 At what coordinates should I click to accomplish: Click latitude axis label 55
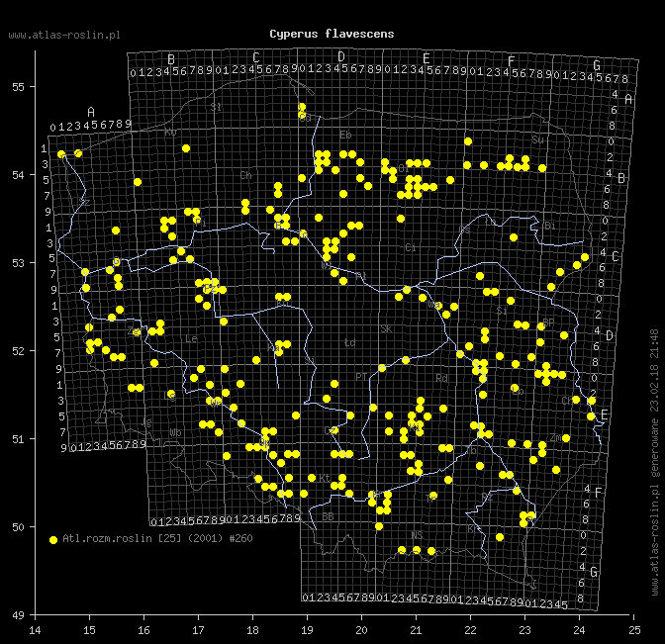pos(18,87)
